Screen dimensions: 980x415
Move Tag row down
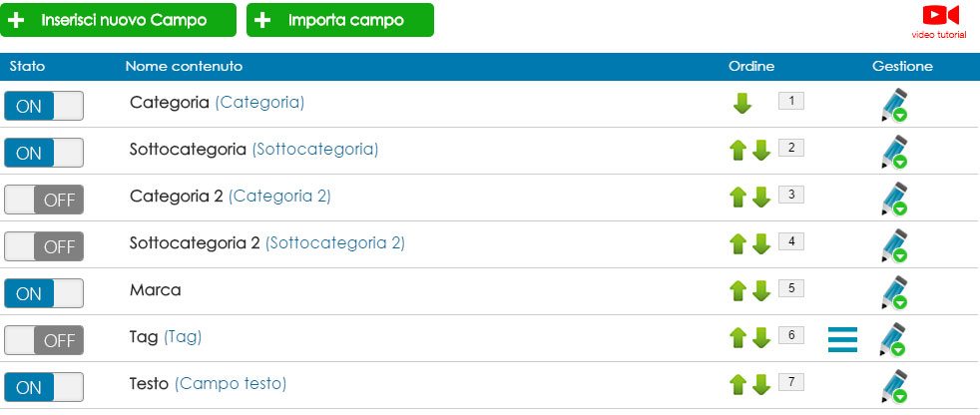pos(761,338)
